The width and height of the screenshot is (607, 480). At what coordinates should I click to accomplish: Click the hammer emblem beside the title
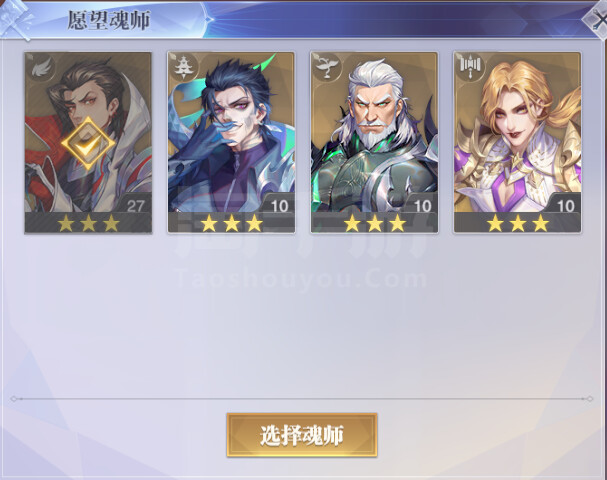tap(15, 19)
